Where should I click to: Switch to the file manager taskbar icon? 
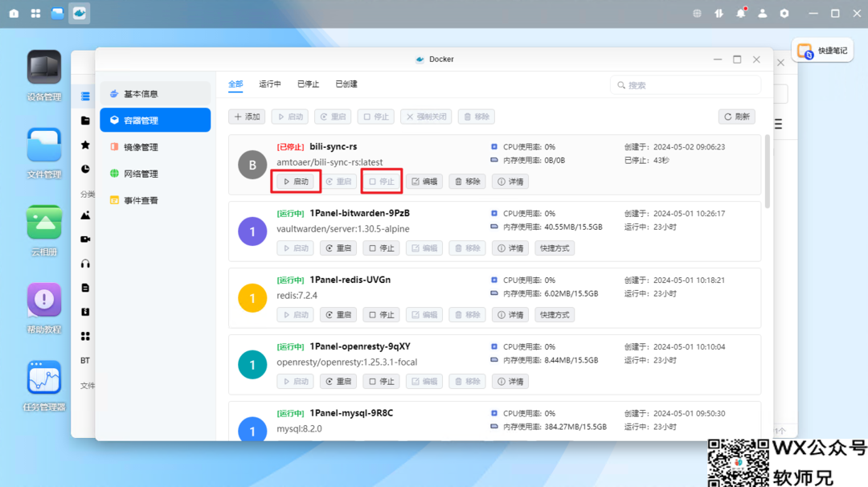(x=58, y=14)
